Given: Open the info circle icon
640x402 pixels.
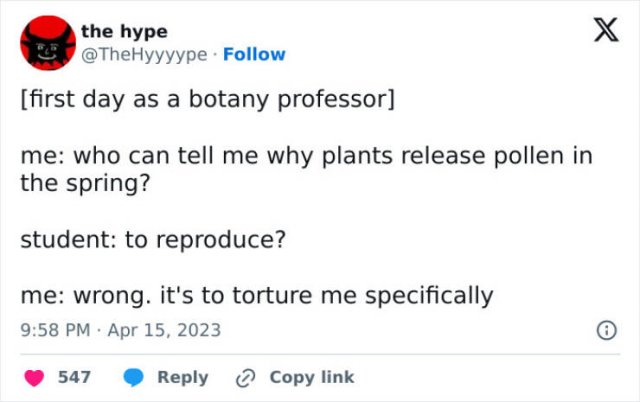Looking at the screenshot, I should [x=605, y=329].
